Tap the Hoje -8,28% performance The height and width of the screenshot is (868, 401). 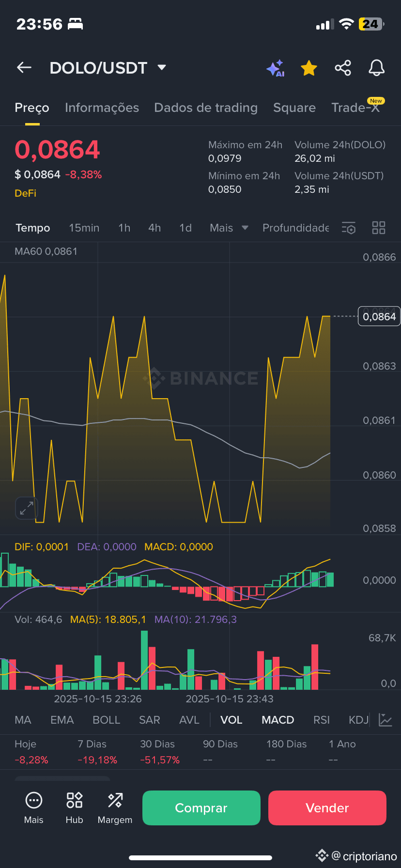(x=31, y=752)
